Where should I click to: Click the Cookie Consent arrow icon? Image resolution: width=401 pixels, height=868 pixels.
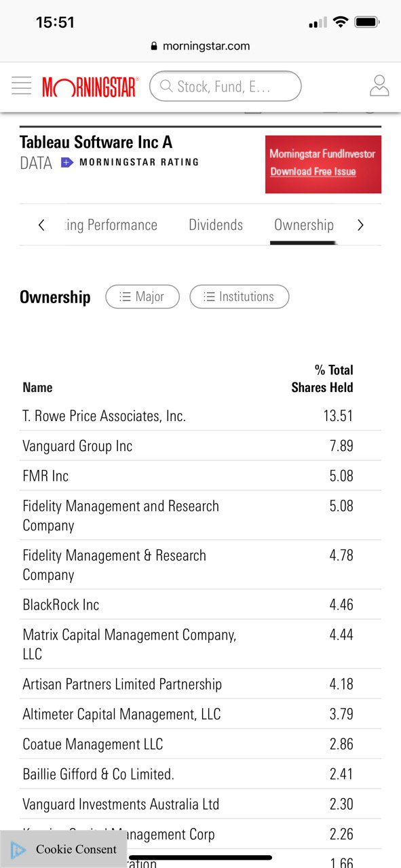click(x=18, y=850)
